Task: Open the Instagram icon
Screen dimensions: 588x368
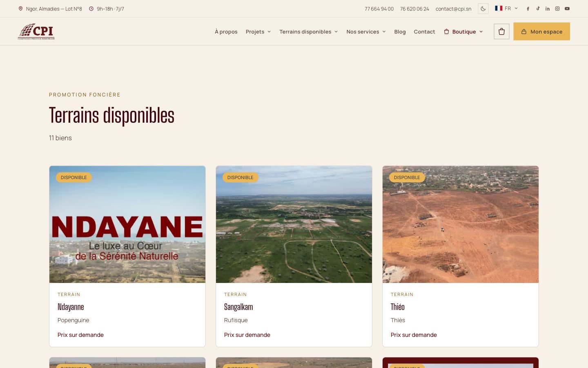Action: pos(557,9)
